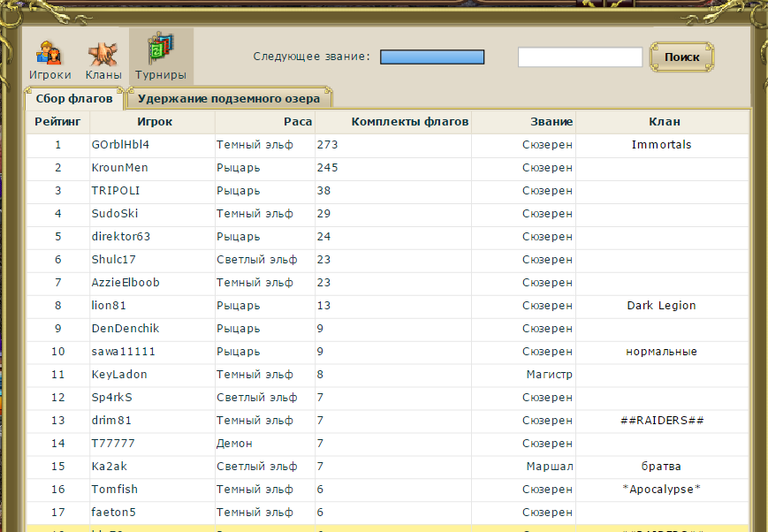Focus the player search input field
Screen dimensions: 768x532
580,57
